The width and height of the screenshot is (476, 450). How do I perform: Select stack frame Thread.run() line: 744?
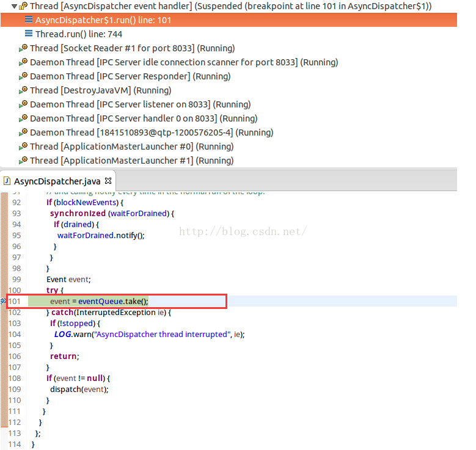tap(79, 34)
